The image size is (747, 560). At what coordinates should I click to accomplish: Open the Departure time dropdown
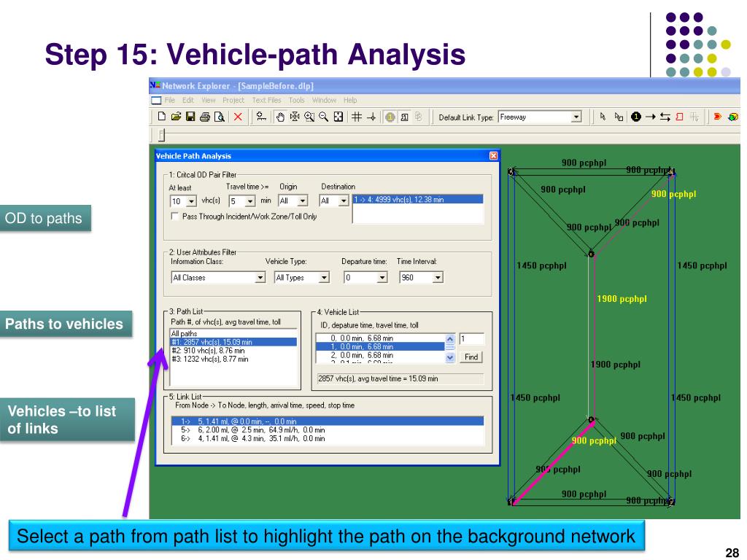(x=382, y=278)
